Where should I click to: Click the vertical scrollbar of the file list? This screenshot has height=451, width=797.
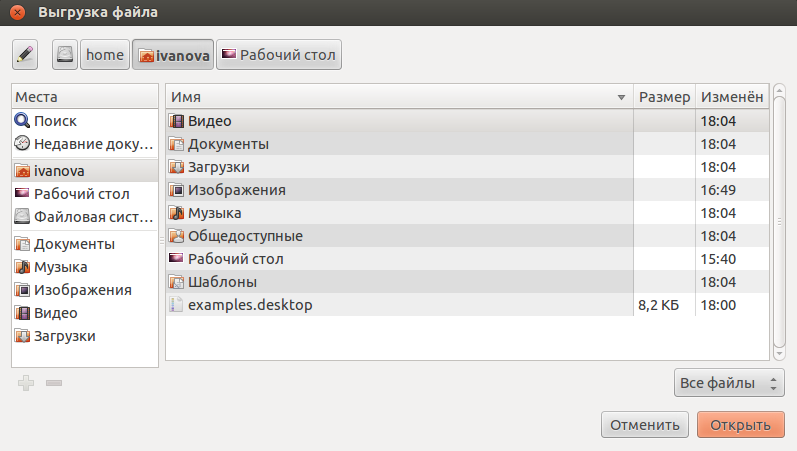(x=778, y=220)
